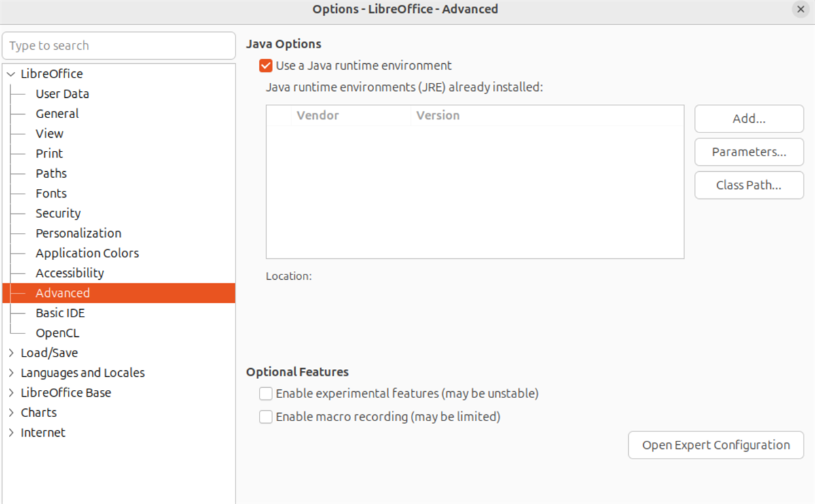Open the Basic IDE options page
The height and width of the screenshot is (504, 815).
[x=60, y=313]
